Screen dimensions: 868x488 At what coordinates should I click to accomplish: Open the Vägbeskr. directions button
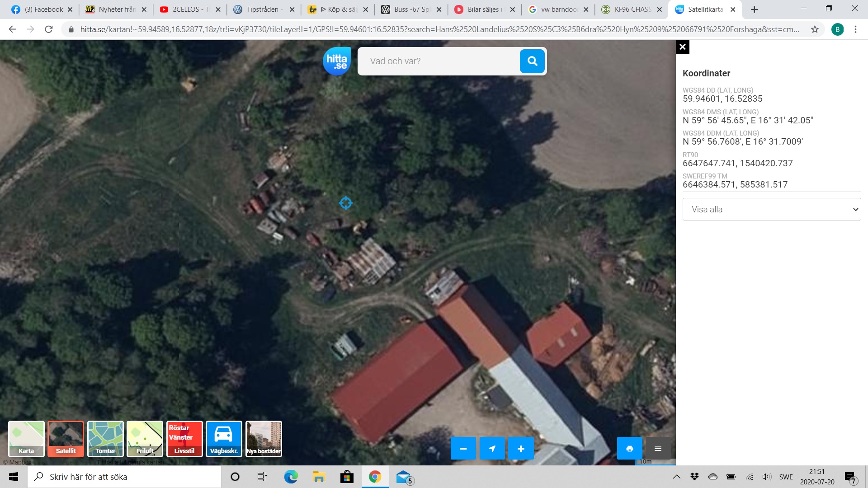(x=224, y=439)
